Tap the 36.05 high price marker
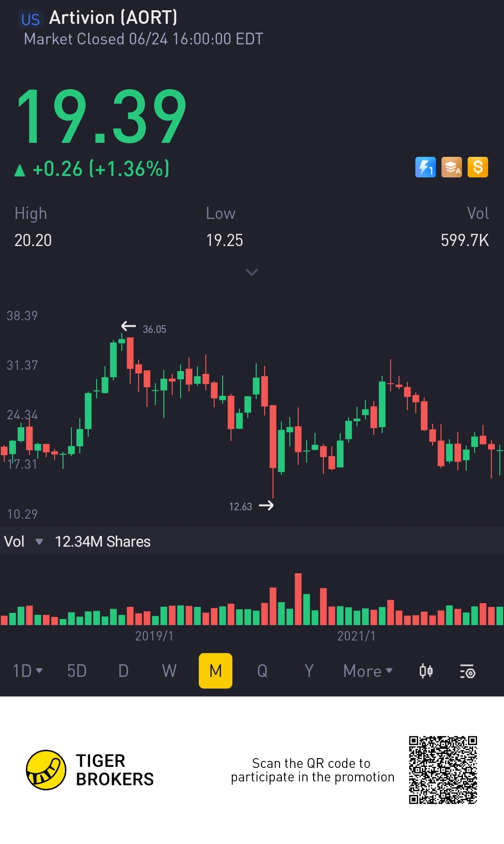Image resolution: width=504 pixels, height=844 pixels. [154, 329]
